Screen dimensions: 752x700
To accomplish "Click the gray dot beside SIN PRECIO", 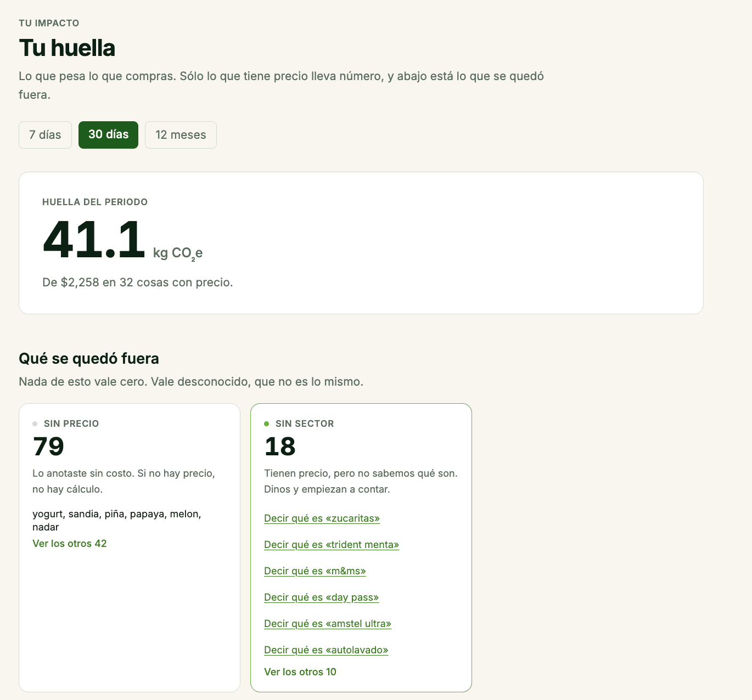I will (x=35, y=424).
